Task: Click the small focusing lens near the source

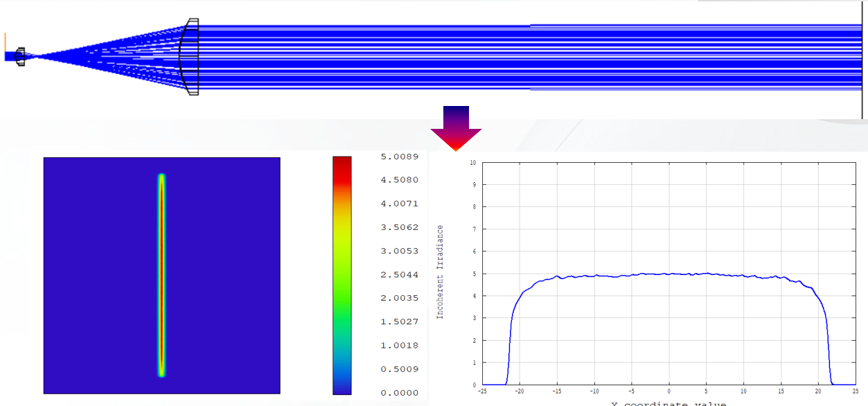Action: click(20, 57)
